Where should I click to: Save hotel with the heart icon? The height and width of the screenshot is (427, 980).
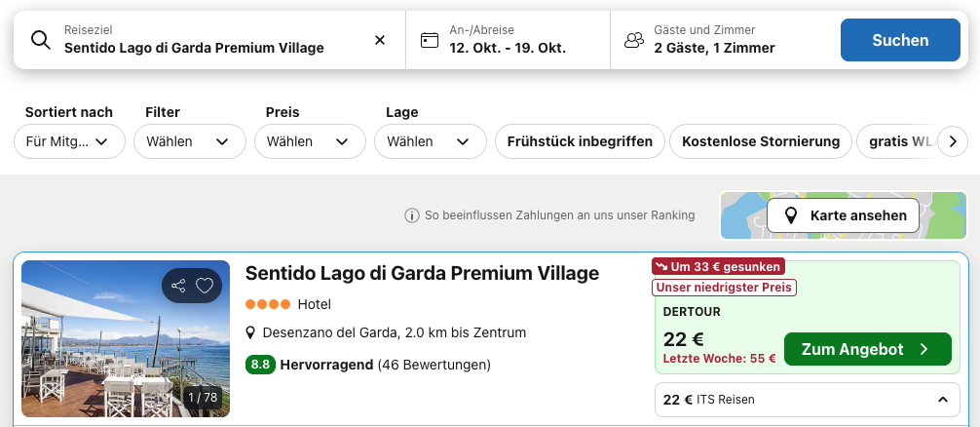coord(205,287)
